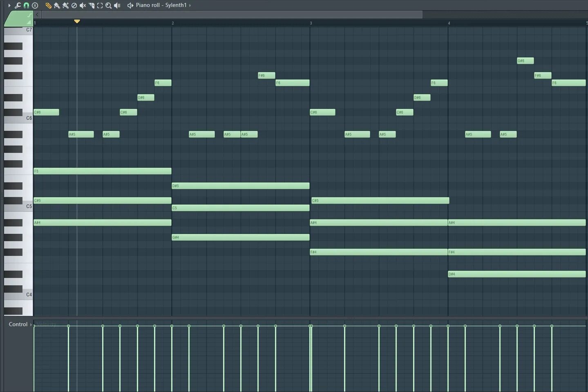Screen dimensions: 588x392
Task: Select the Paint drum sequencer tool
Action: [65, 5]
